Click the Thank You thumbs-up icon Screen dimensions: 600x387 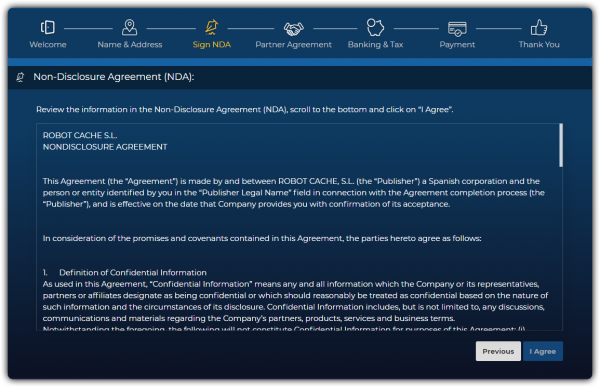(x=539, y=28)
